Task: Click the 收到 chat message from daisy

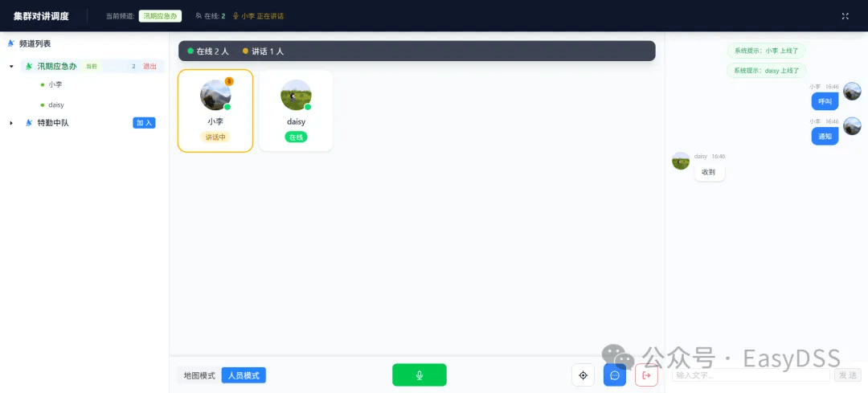Action: [709, 172]
